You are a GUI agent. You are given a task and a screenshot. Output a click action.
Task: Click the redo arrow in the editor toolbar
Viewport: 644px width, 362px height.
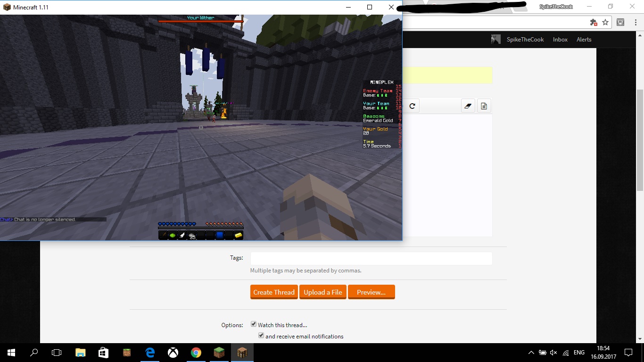tap(412, 106)
